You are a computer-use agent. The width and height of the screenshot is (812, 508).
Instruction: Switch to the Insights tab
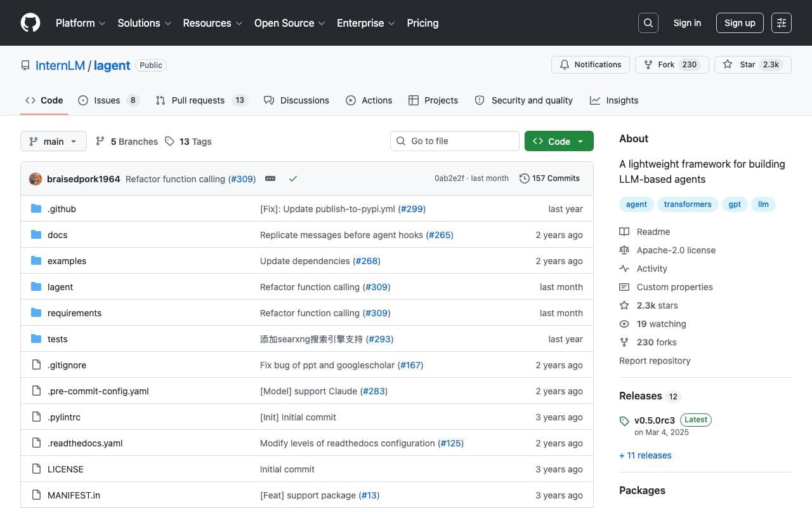click(x=614, y=100)
